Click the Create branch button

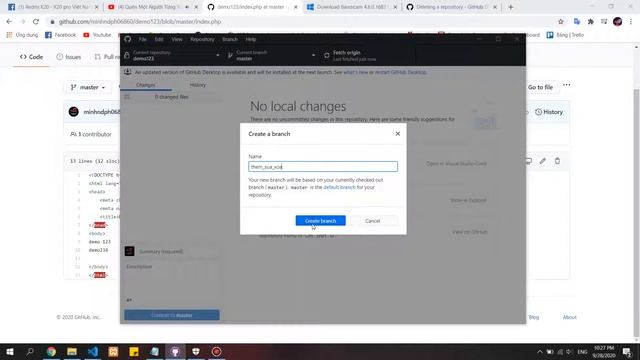[320, 220]
